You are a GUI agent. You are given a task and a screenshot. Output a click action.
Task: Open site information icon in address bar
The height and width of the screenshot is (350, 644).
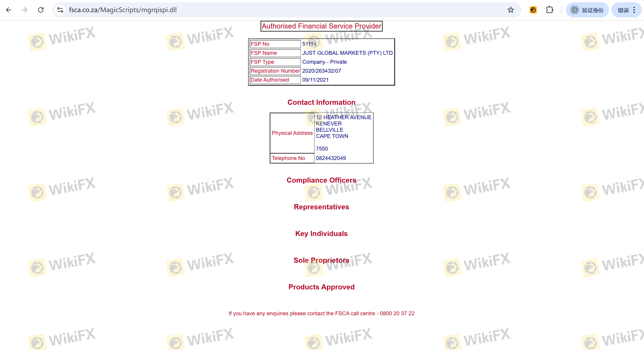click(x=60, y=10)
